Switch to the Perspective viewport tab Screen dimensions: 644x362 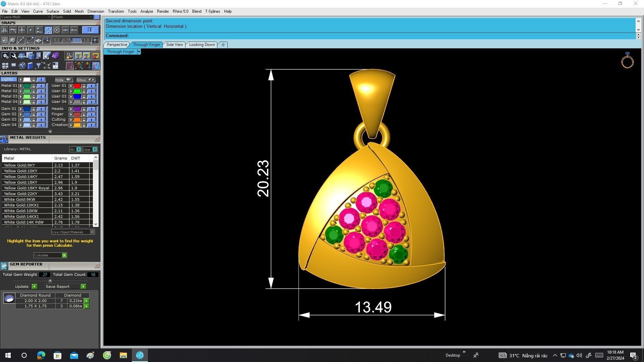tap(117, 45)
